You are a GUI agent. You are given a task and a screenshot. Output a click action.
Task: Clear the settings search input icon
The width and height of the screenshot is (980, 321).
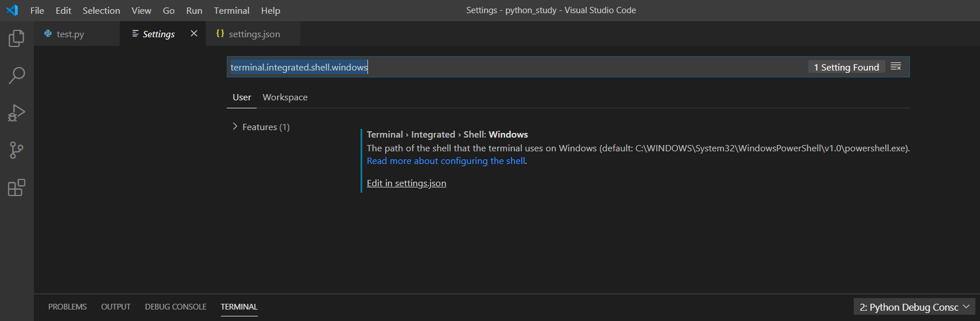(x=896, y=67)
